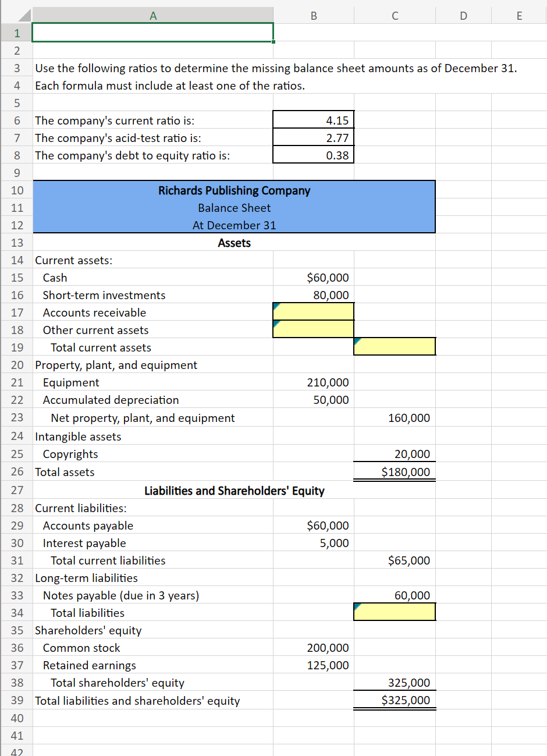Select row 6 header
This screenshot has width=547, height=756.
tap(17, 120)
